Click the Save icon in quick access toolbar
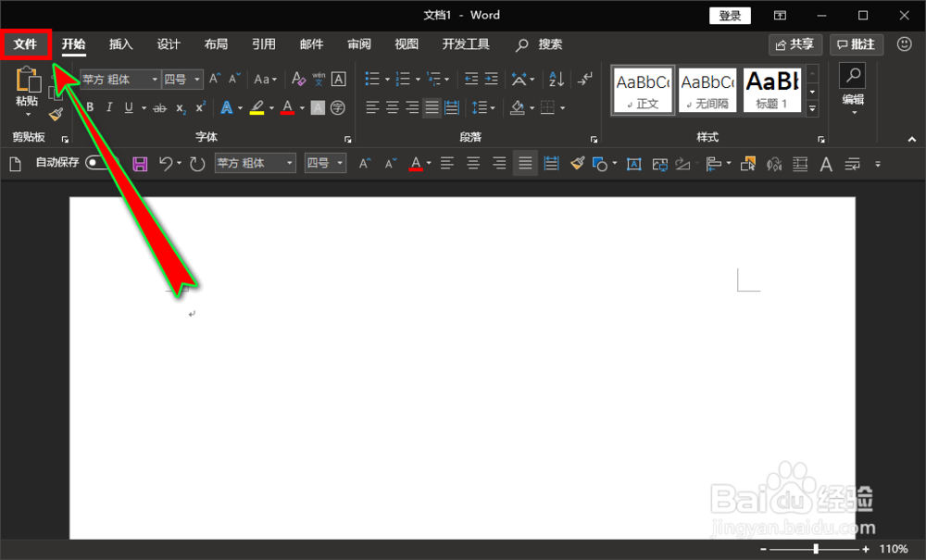Image resolution: width=926 pixels, height=560 pixels. (x=140, y=164)
